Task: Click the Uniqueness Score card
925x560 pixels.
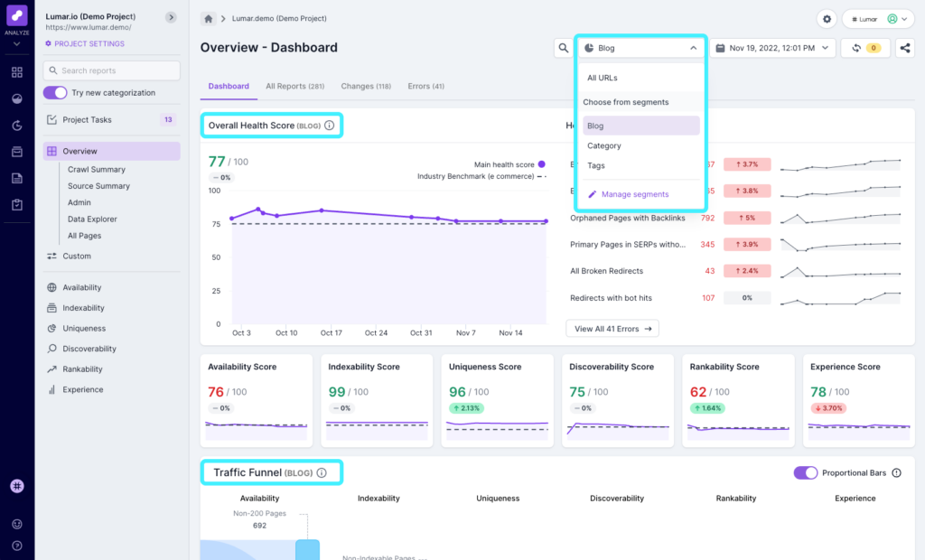Action: 498,401
